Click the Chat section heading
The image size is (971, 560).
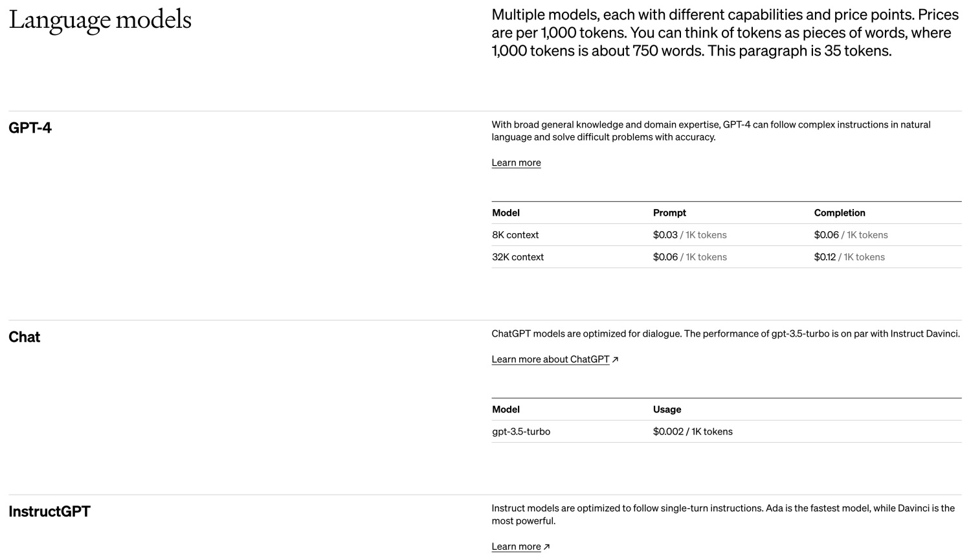(x=24, y=337)
